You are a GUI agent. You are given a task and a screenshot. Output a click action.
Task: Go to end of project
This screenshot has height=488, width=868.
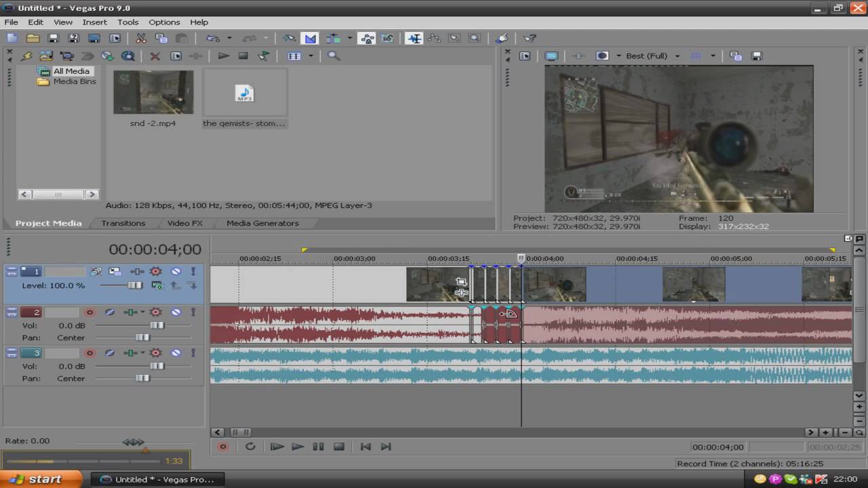coord(386,447)
